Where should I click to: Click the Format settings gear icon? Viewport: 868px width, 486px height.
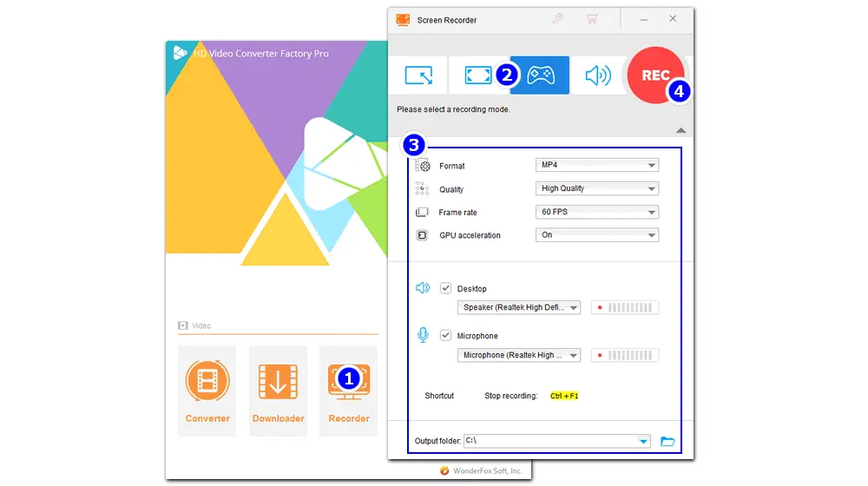423,165
